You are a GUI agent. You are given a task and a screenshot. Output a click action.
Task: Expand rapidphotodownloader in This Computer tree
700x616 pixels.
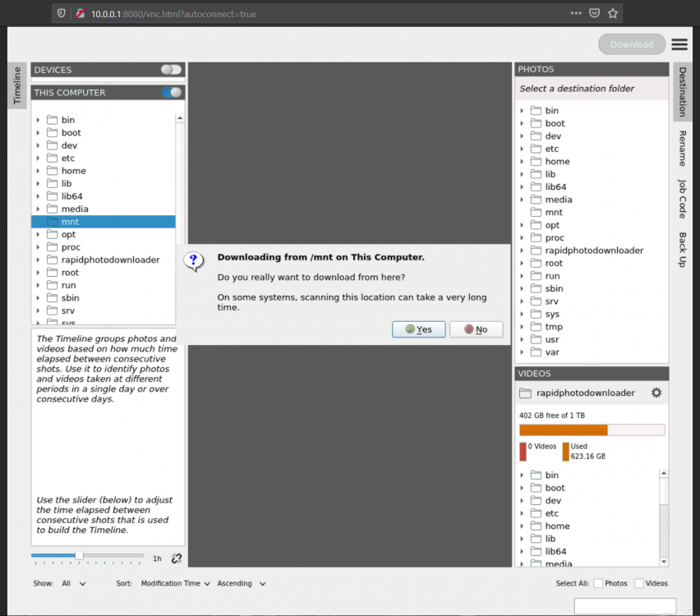pyautogui.click(x=38, y=260)
